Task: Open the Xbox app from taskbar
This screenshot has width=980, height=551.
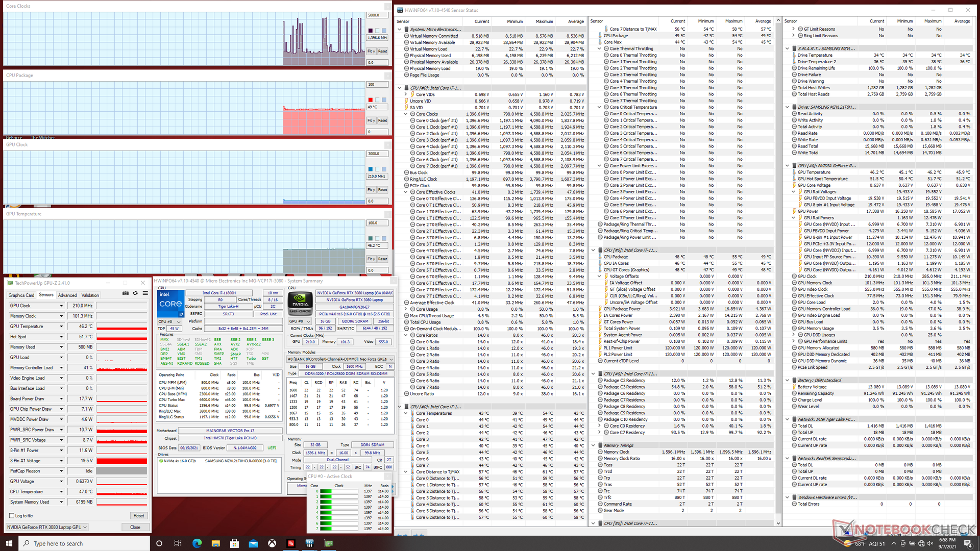Action: click(x=272, y=543)
